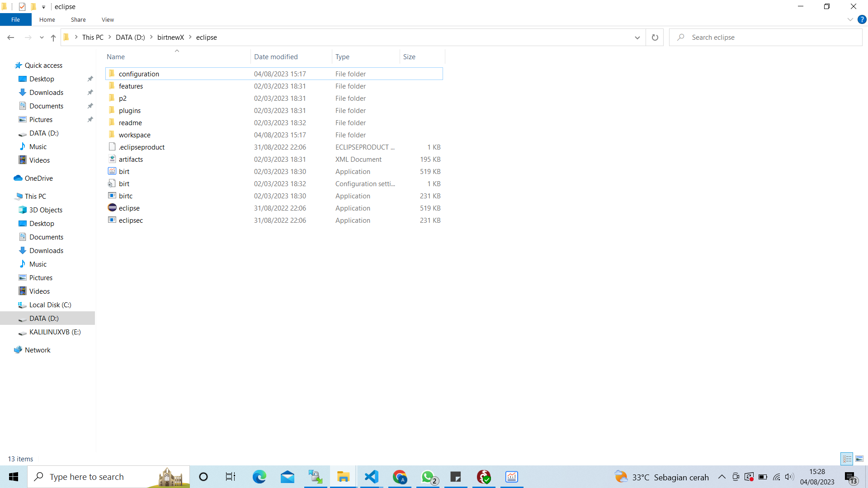
Task: Open Visual Studio Code from taskbar
Action: (x=371, y=477)
